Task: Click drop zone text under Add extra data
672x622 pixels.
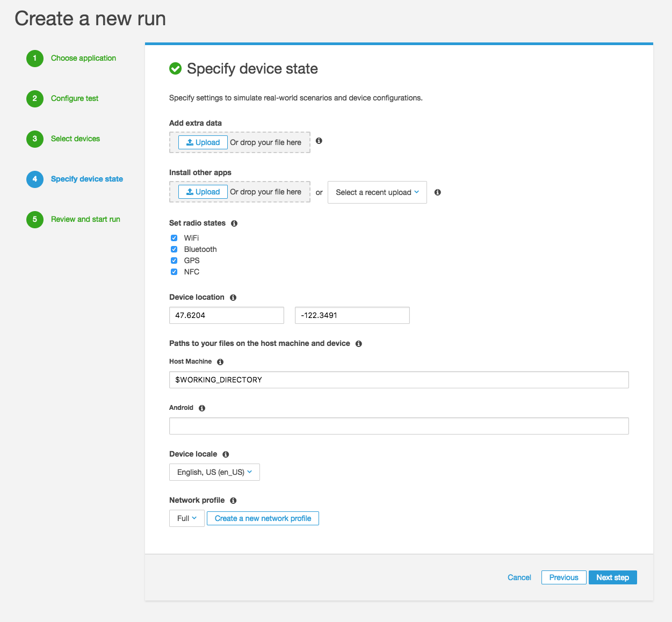Action: (266, 142)
